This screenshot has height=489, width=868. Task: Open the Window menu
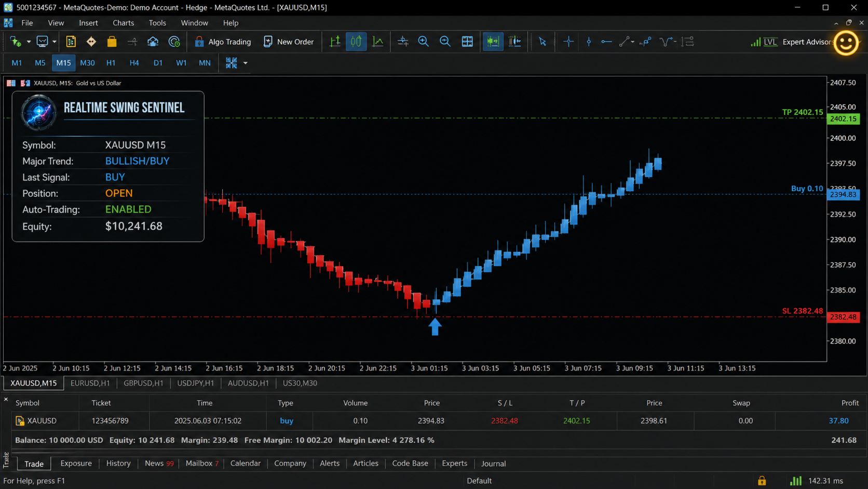pos(194,23)
